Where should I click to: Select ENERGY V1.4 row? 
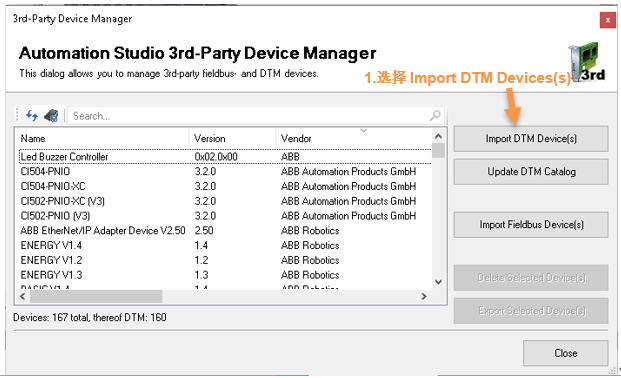(x=225, y=246)
